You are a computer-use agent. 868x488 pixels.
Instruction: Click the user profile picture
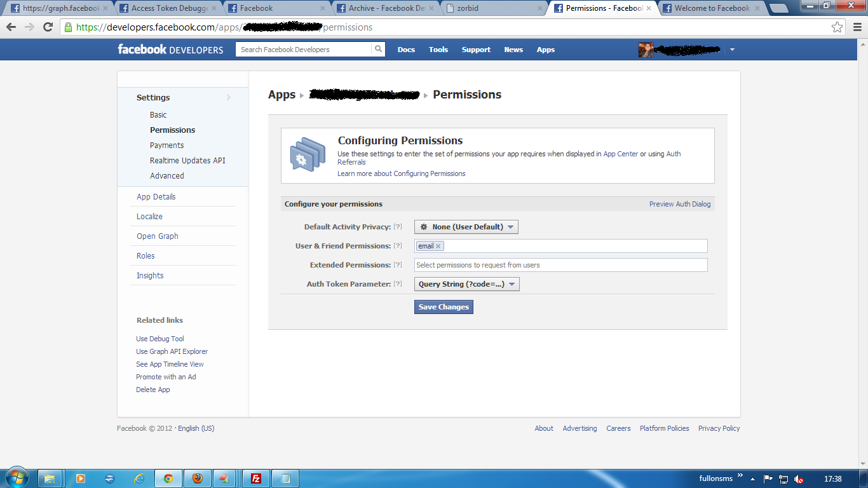pyautogui.click(x=646, y=50)
